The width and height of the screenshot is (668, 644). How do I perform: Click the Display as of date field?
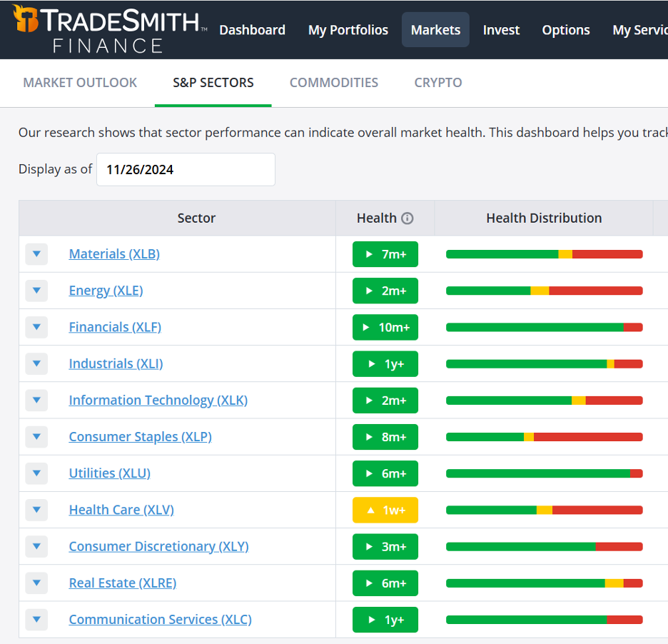186,170
